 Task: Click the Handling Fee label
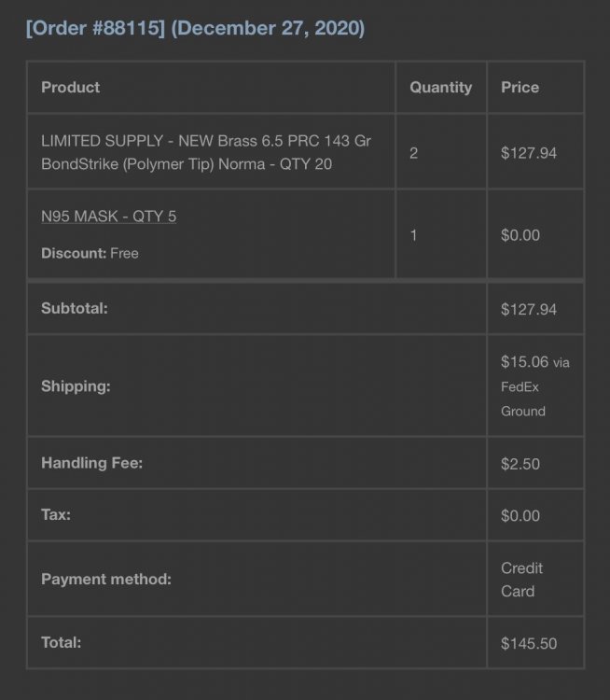(92, 463)
